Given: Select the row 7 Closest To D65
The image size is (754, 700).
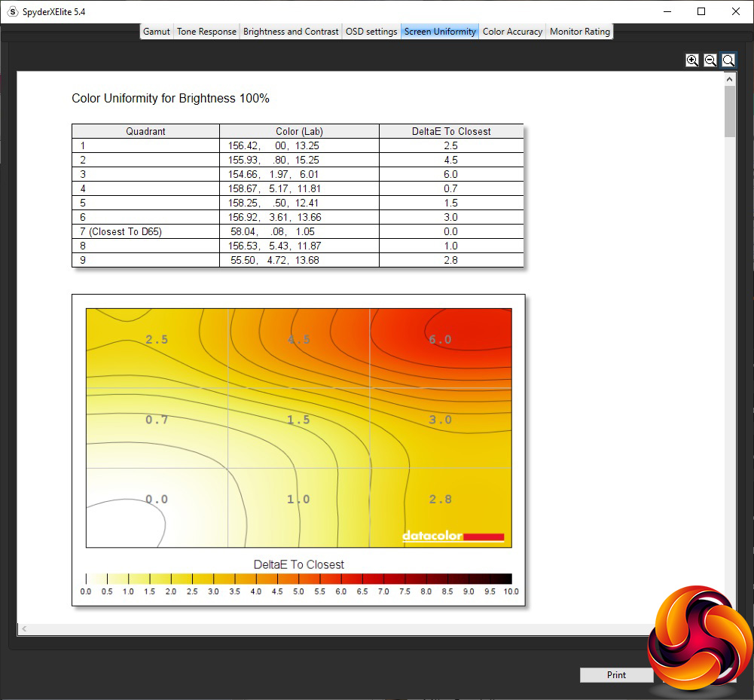Looking at the screenshot, I should point(298,231).
